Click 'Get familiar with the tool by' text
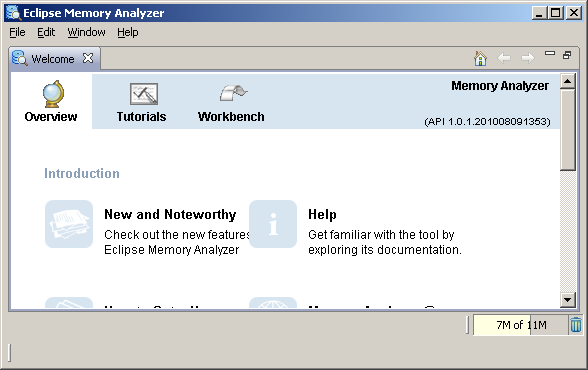Screen dimensions: 588x370 coord(381,235)
